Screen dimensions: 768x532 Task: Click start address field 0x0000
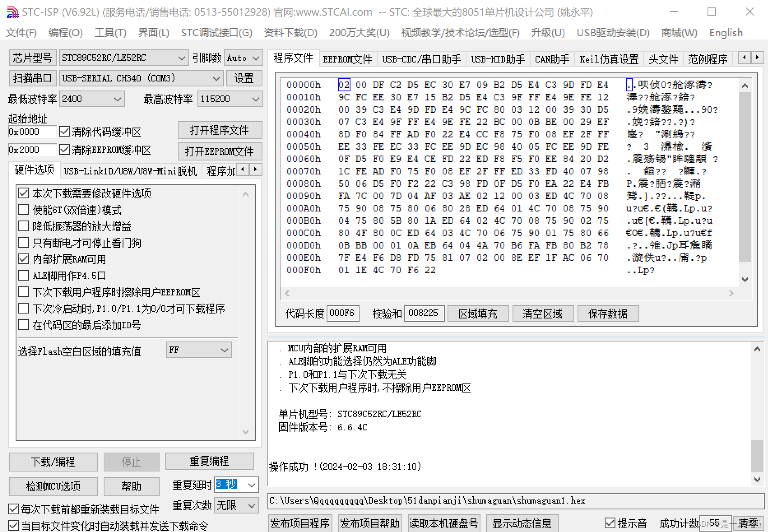tap(32, 132)
